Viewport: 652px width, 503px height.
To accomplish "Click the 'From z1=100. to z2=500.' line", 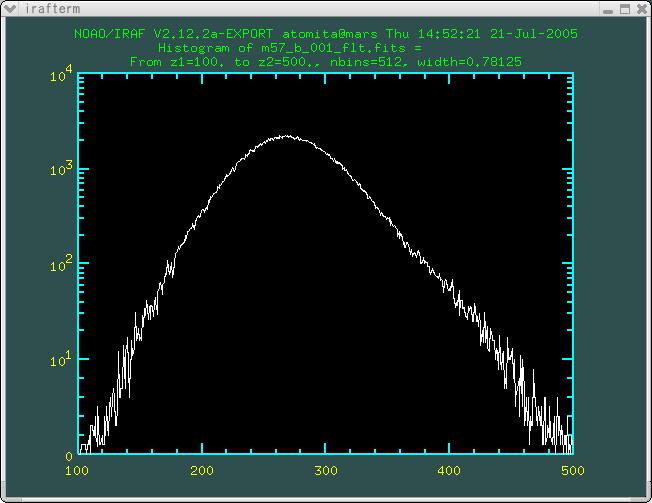I will (326, 62).
